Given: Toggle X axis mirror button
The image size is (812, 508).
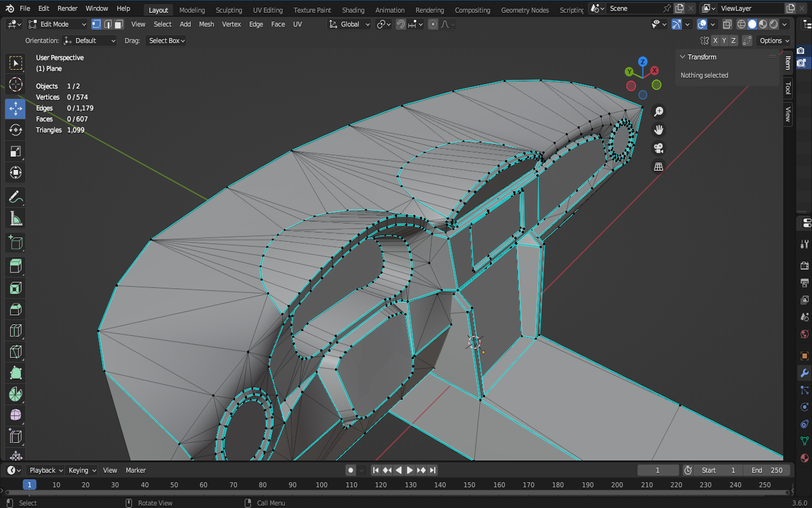Looking at the screenshot, I should coord(715,41).
